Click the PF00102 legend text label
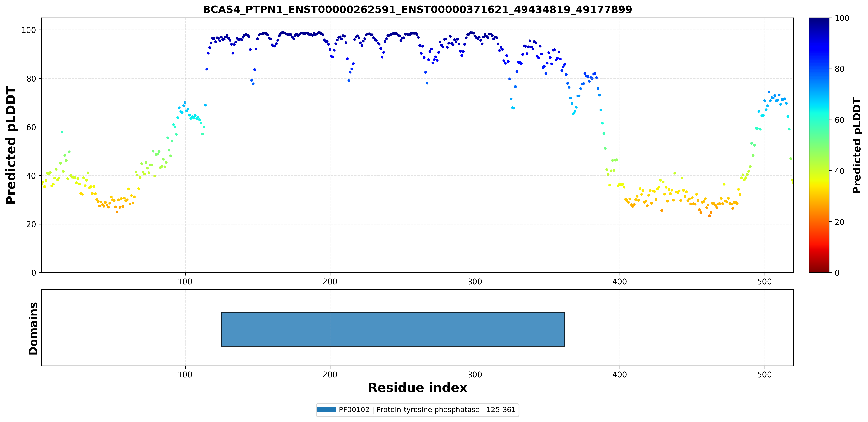The height and width of the screenshot is (422, 868). [427, 410]
